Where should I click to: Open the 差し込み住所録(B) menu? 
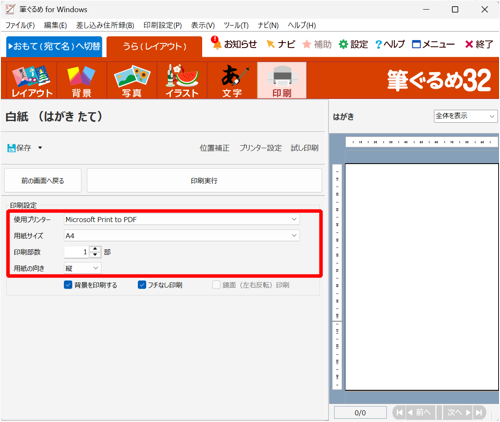point(105,25)
